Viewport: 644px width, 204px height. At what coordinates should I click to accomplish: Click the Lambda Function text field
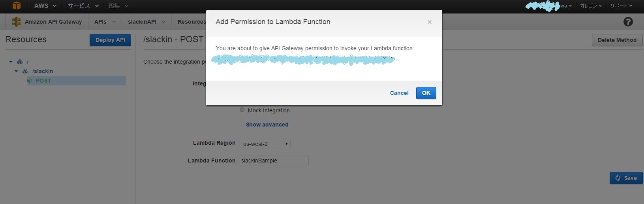[x=274, y=161]
